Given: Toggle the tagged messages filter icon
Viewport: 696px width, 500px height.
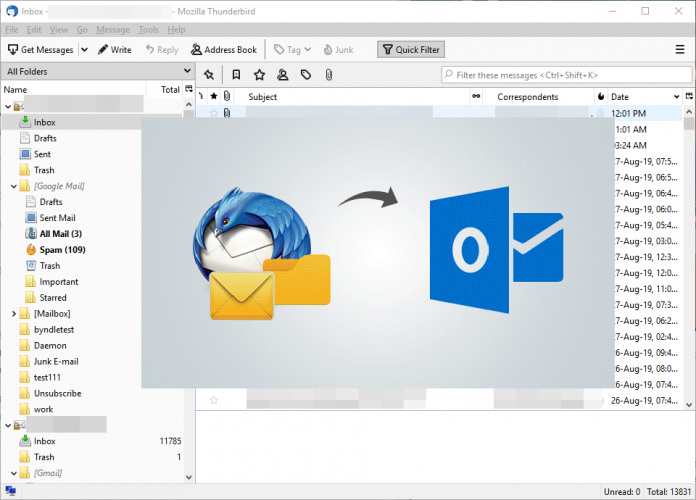Looking at the screenshot, I should point(305,75).
